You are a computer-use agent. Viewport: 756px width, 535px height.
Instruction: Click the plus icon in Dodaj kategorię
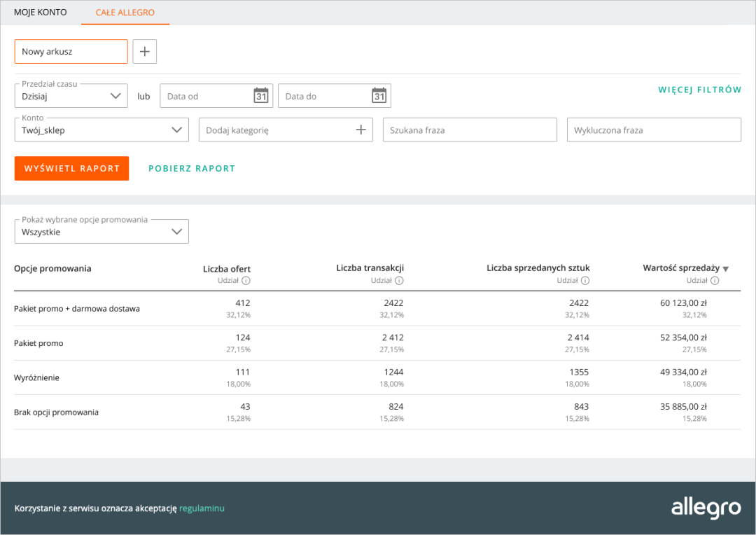(x=361, y=130)
